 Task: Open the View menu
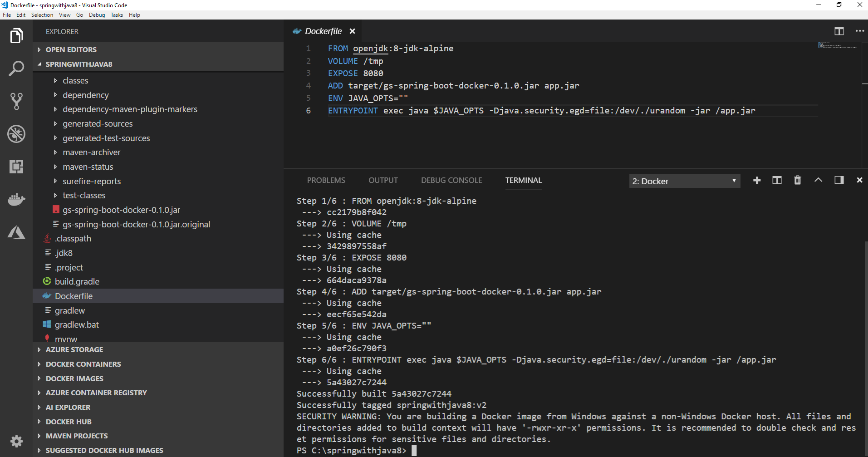pos(65,15)
